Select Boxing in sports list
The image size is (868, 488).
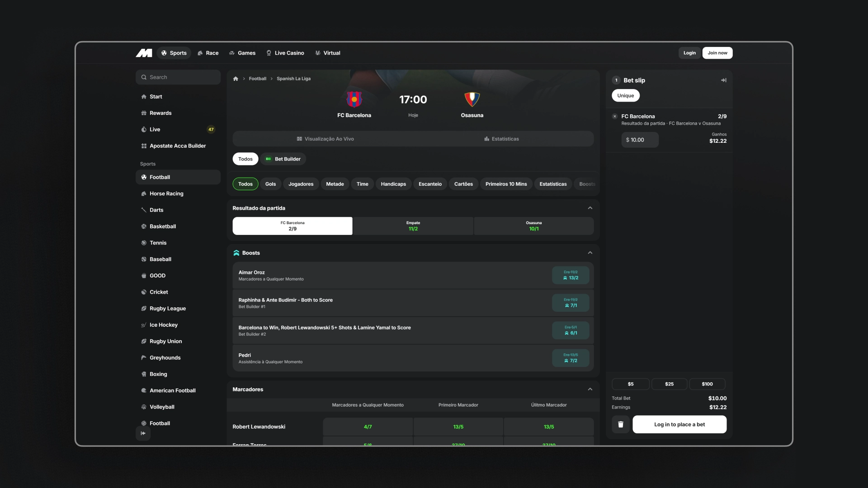point(178,374)
